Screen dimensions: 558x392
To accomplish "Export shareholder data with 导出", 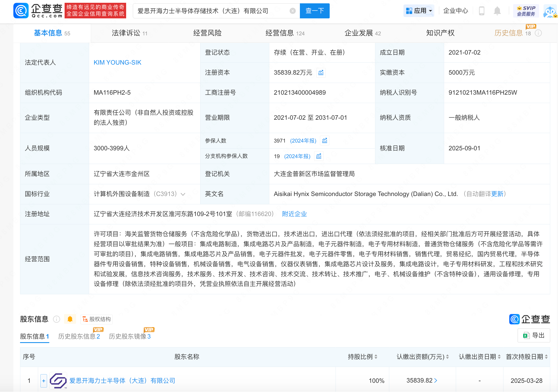I will [x=534, y=335].
